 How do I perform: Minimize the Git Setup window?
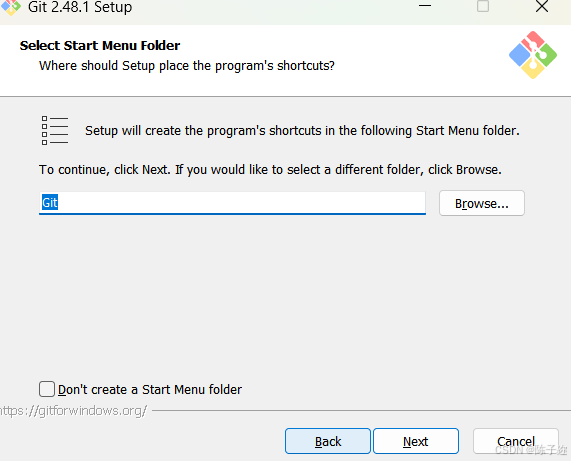click(425, 6)
